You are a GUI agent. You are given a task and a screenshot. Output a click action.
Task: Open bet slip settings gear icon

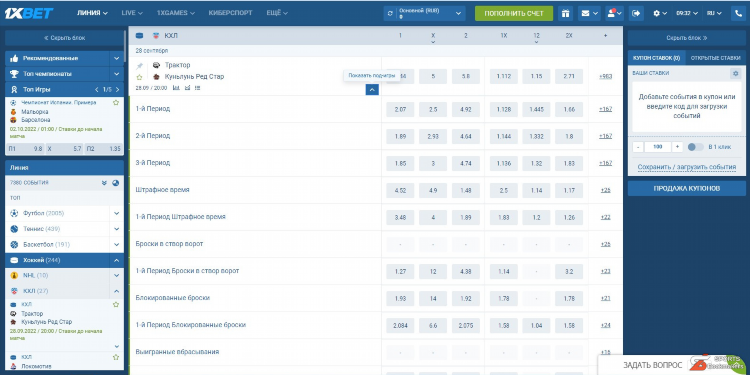[x=735, y=74]
